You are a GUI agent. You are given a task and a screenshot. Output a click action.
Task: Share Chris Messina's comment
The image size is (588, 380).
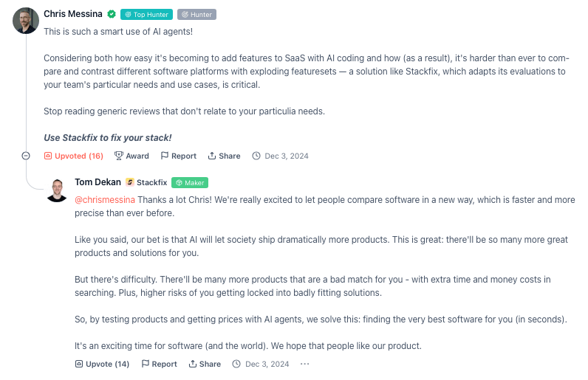(225, 156)
